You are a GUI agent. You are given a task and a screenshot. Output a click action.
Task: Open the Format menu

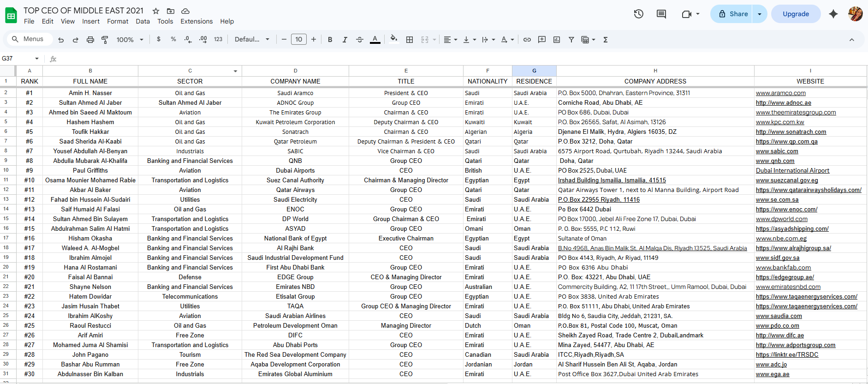pyautogui.click(x=118, y=21)
